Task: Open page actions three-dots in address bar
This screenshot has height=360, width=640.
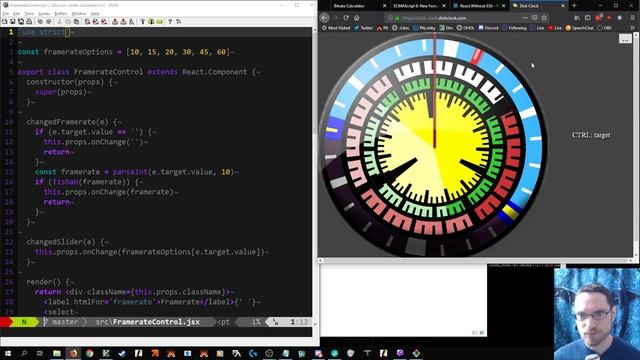Action: (525, 18)
